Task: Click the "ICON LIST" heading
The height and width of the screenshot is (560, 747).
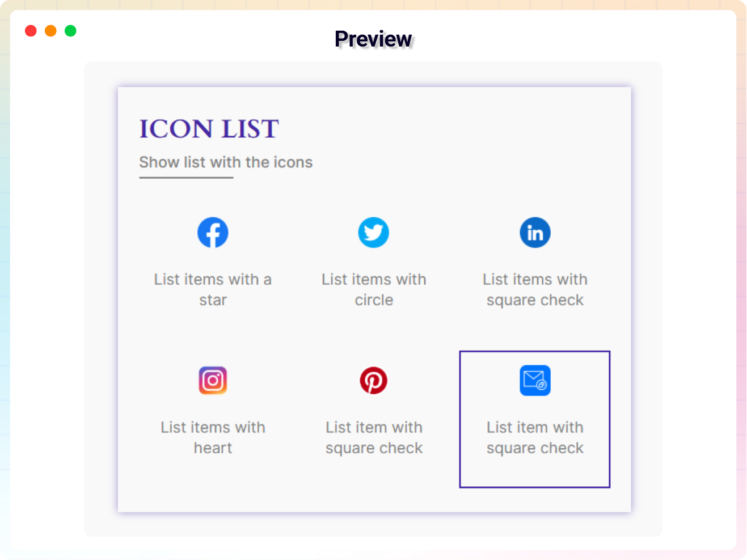Action: tap(209, 129)
